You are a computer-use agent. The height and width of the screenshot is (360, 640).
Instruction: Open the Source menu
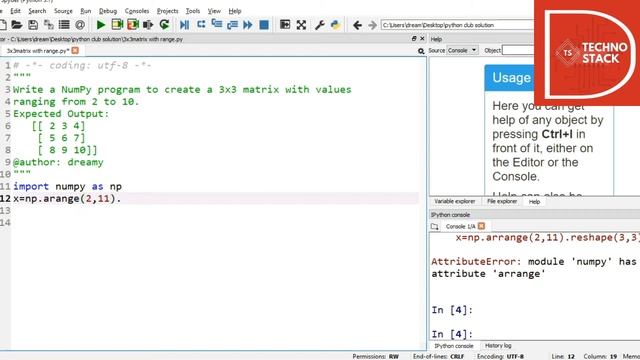(x=63, y=11)
